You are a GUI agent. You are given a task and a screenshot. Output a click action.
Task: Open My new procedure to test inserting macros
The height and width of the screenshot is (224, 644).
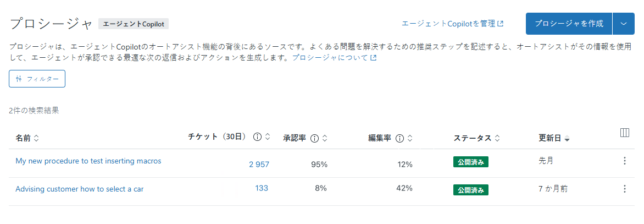88,161
